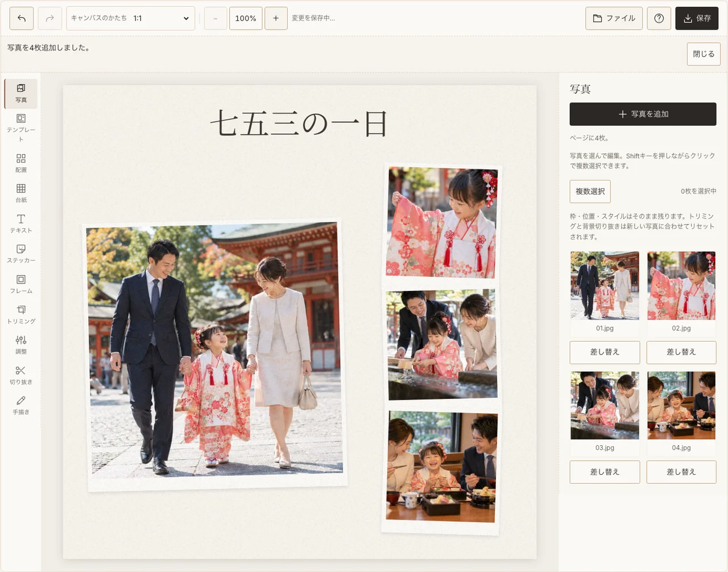
Task: Open the 調整 adjustments tool
Action: tap(21, 344)
